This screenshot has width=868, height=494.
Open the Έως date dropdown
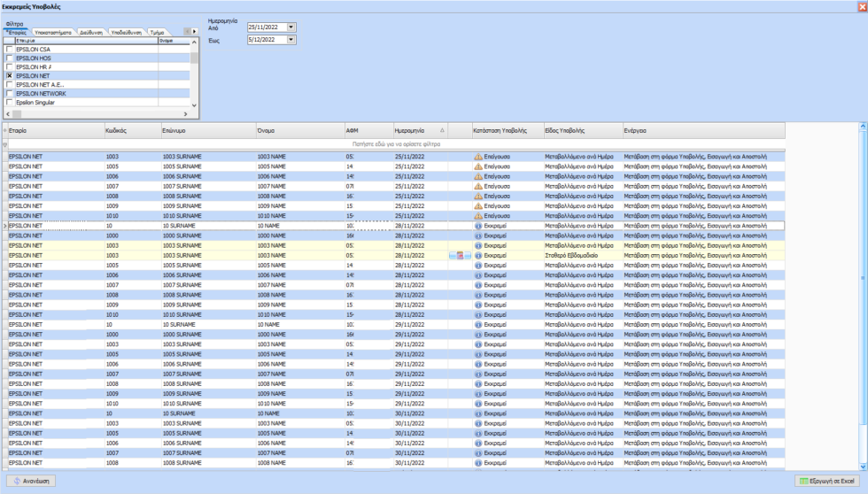pos(291,40)
